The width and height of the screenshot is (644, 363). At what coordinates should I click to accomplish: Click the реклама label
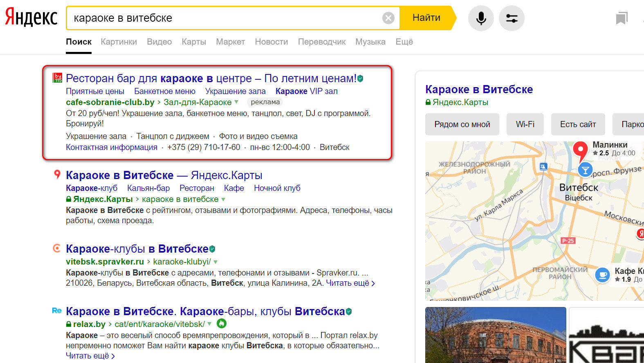point(265,102)
